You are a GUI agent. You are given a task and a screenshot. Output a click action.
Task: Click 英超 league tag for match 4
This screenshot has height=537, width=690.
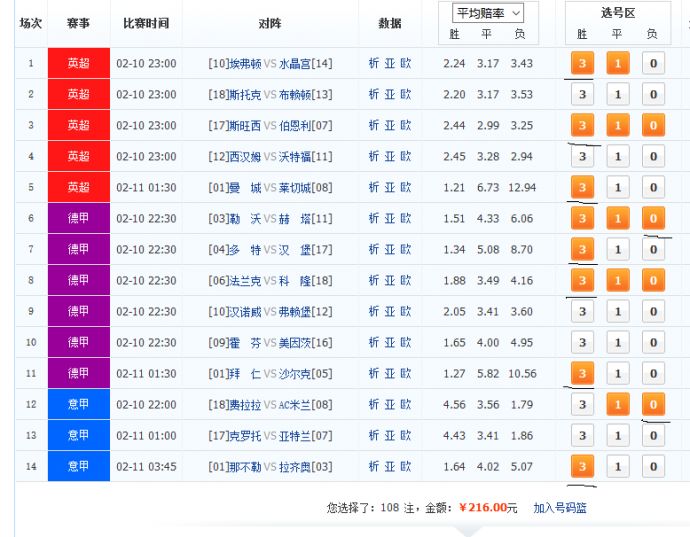[79, 156]
